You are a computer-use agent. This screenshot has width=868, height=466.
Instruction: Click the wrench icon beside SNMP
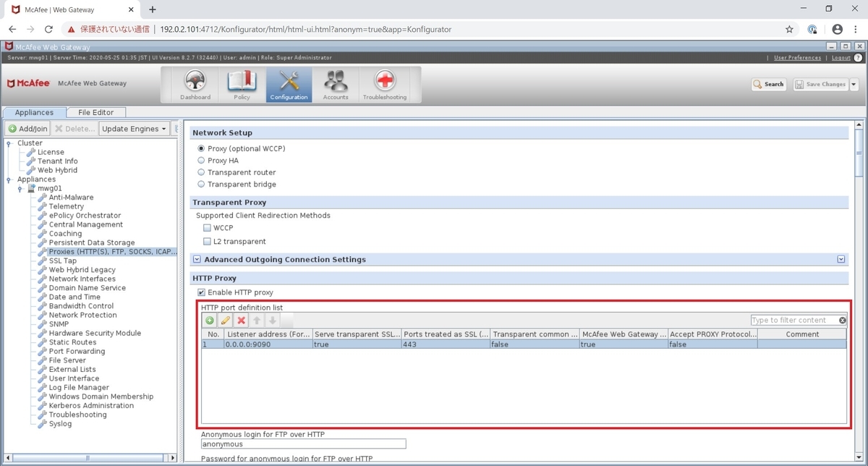click(x=43, y=324)
